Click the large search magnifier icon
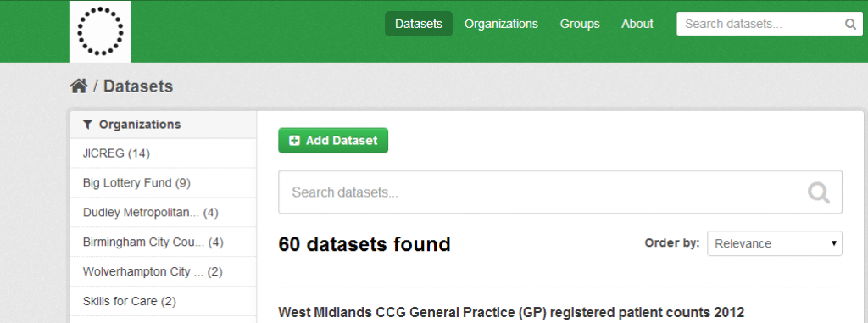Image resolution: width=868 pixels, height=323 pixels. (x=818, y=192)
